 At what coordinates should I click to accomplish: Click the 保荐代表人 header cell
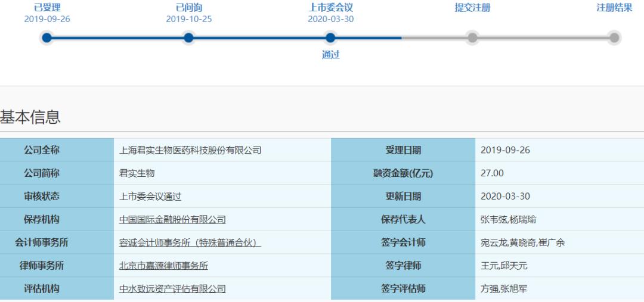tap(403, 220)
